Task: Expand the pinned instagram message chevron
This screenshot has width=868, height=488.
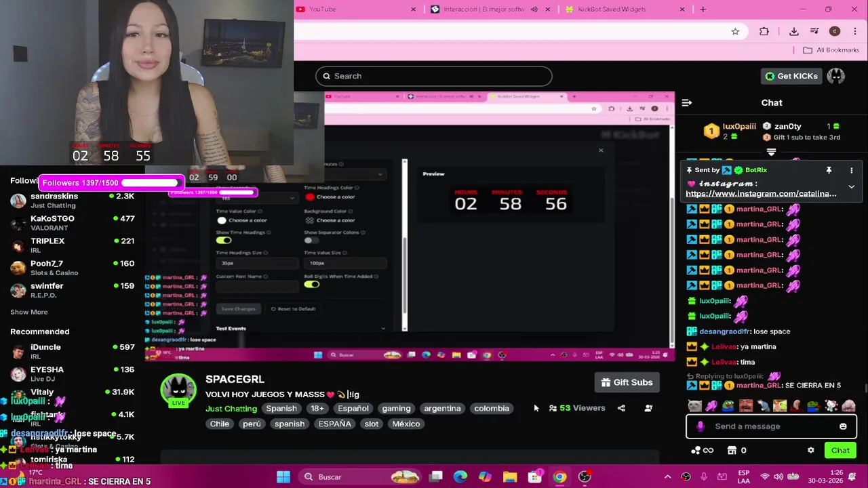Action: [851, 187]
